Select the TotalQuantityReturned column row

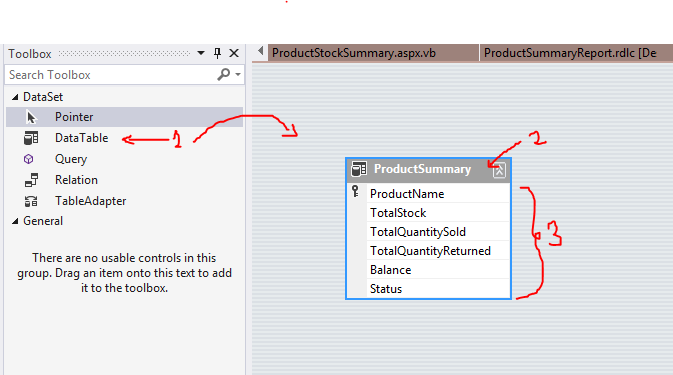pos(430,251)
